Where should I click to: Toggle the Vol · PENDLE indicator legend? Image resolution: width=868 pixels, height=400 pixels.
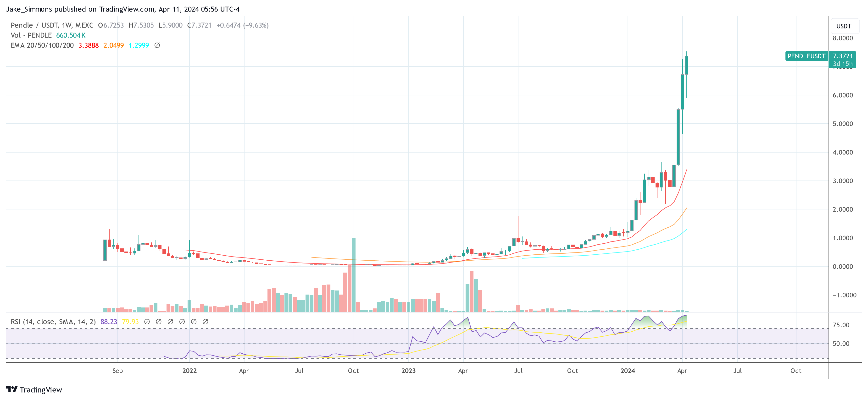click(x=31, y=35)
